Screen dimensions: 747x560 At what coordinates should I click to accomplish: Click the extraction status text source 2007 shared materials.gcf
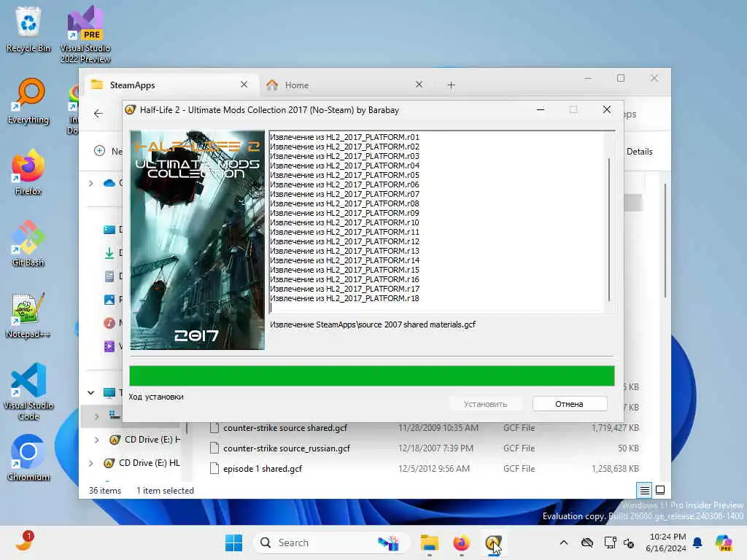[x=373, y=324]
